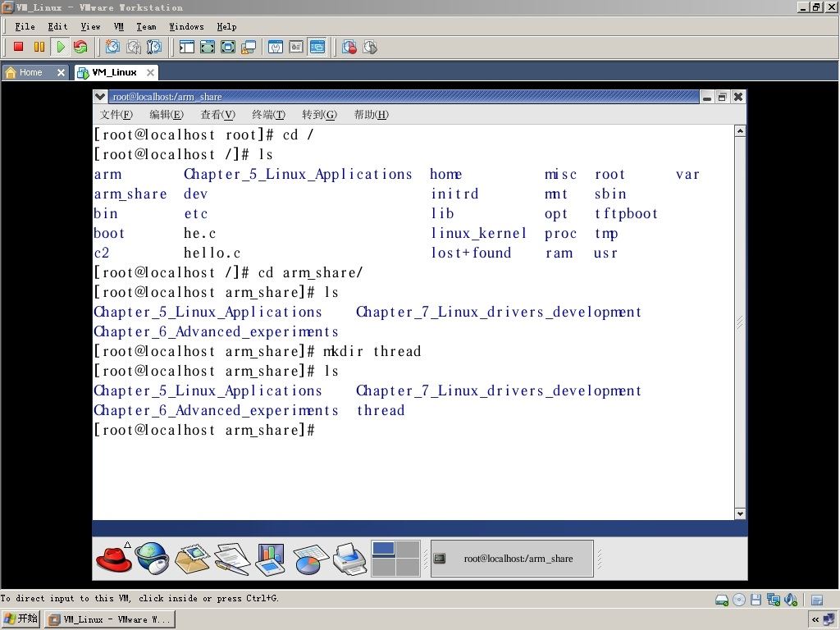Click 'tftpboot' in the ls output
Image resolution: width=840 pixels, height=630 pixels.
(x=626, y=214)
